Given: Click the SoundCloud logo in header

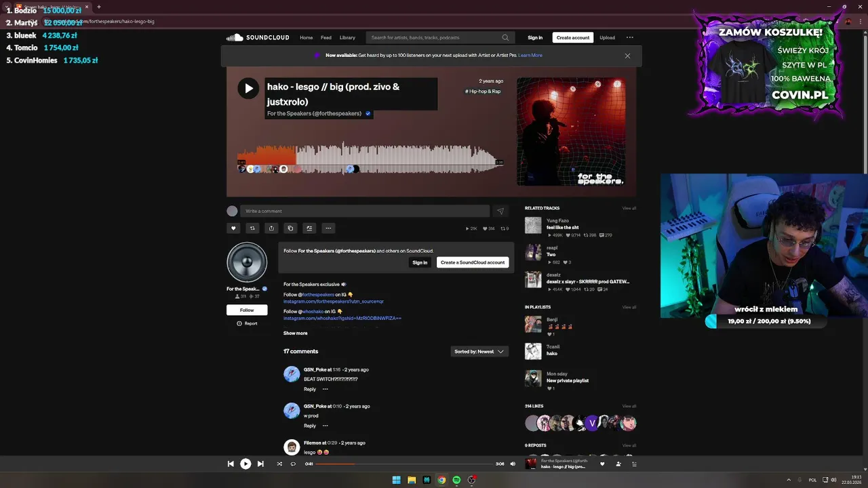Looking at the screenshot, I should (x=257, y=37).
